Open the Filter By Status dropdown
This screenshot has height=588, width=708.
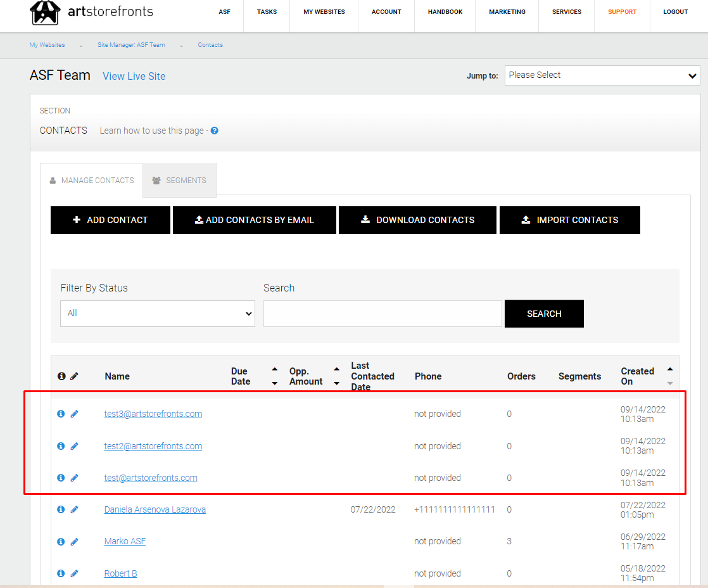coord(158,314)
